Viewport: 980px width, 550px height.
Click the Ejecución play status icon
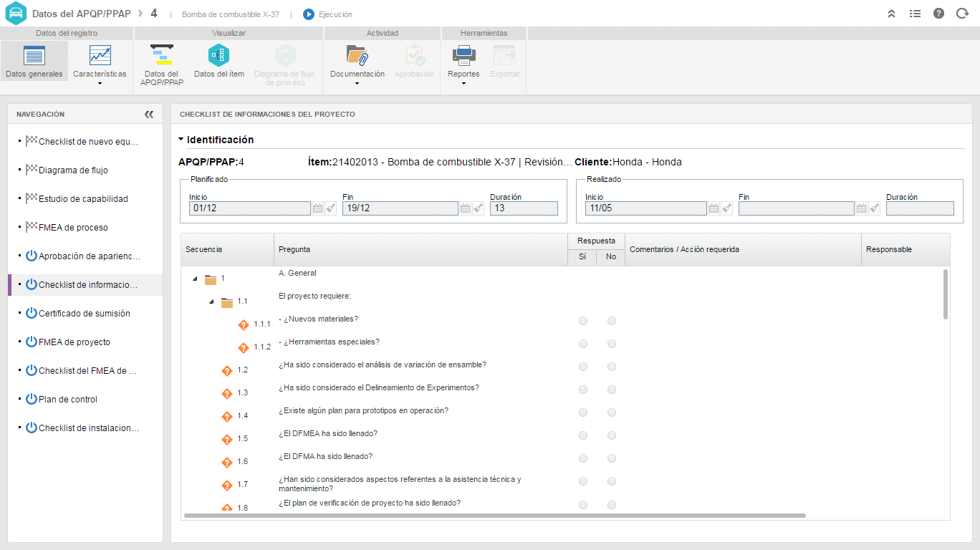(x=309, y=14)
